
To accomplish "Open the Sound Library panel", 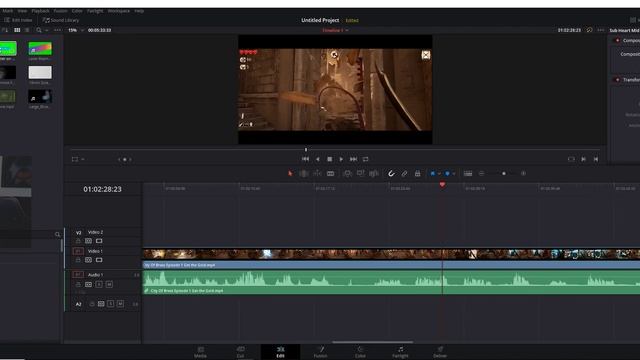I will pos(61,20).
